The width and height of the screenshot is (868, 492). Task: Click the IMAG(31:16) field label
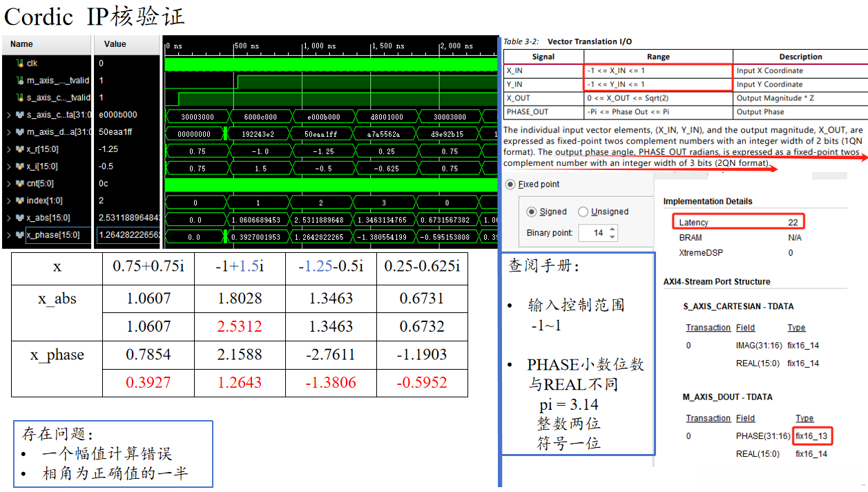[759, 346]
